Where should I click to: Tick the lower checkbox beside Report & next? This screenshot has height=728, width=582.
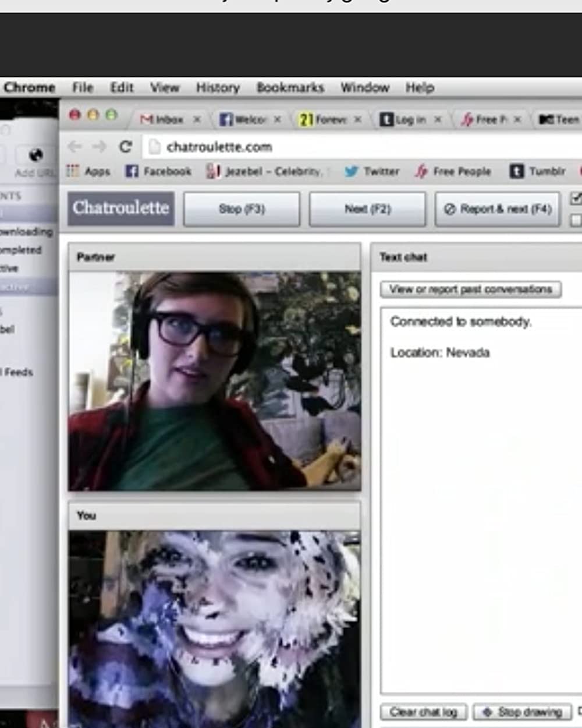(x=576, y=220)
